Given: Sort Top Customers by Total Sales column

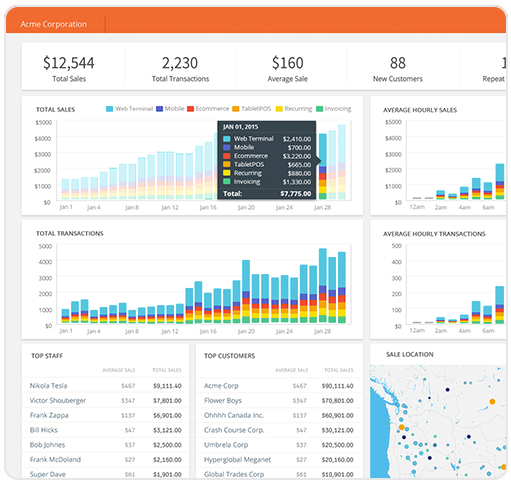Looking at the screenshot, I should 339,370.
